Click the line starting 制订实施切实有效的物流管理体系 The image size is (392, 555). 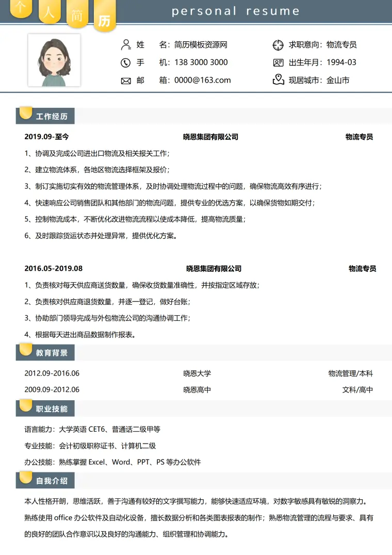tap(173, 186)
